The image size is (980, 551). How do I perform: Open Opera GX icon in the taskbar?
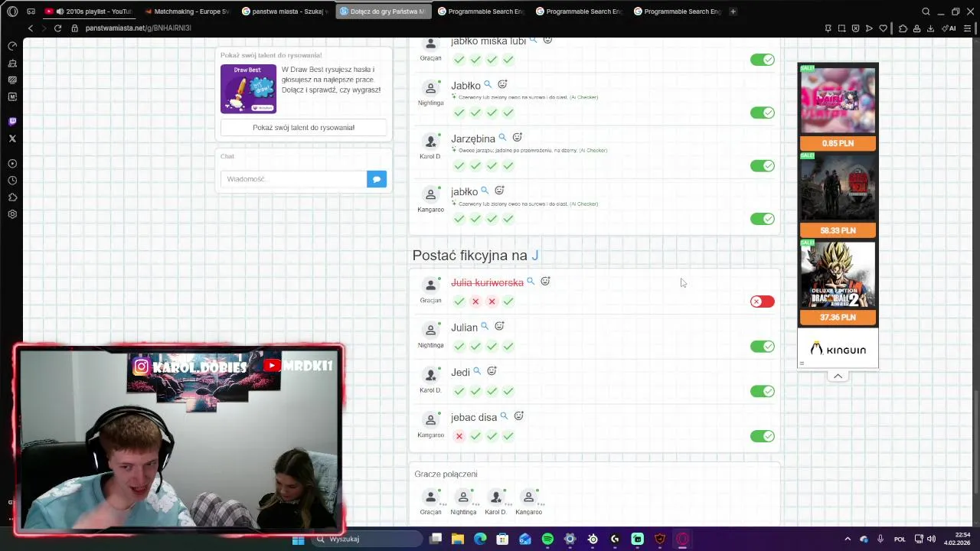click(x=682, y=539)
